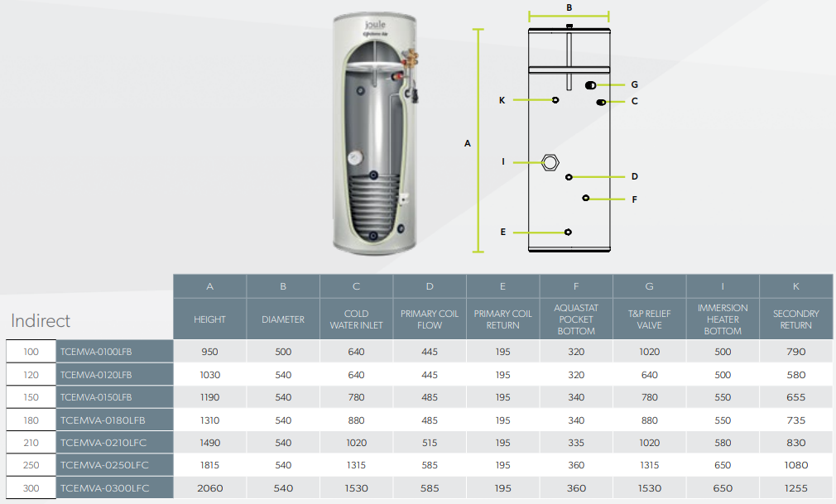Open the DIAMETER column header
The height and width of the screenshot is (504, 836).
click(282, 319)
